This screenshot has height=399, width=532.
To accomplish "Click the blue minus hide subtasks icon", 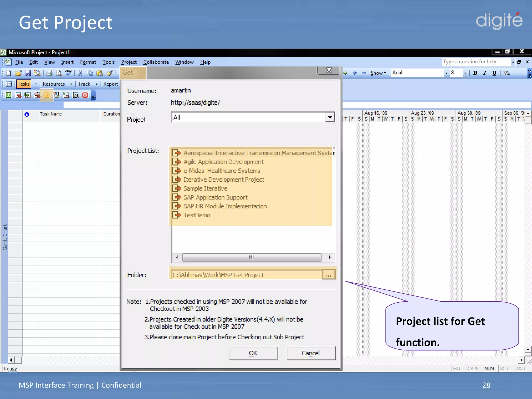I will click(364, 73).
